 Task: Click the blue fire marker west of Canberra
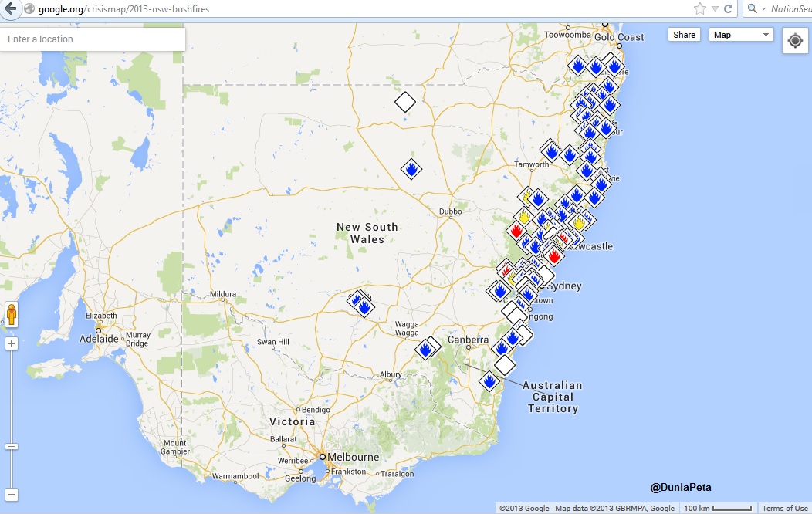(x=425, y=350)
